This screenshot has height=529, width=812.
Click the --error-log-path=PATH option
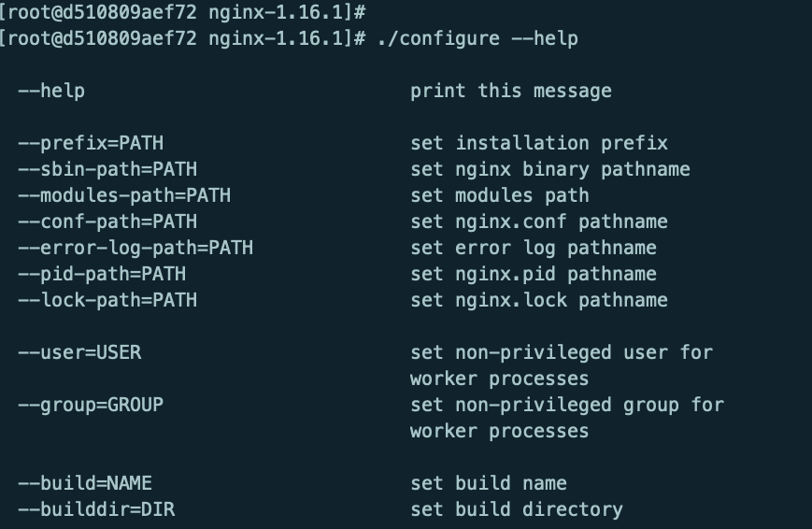135,248
